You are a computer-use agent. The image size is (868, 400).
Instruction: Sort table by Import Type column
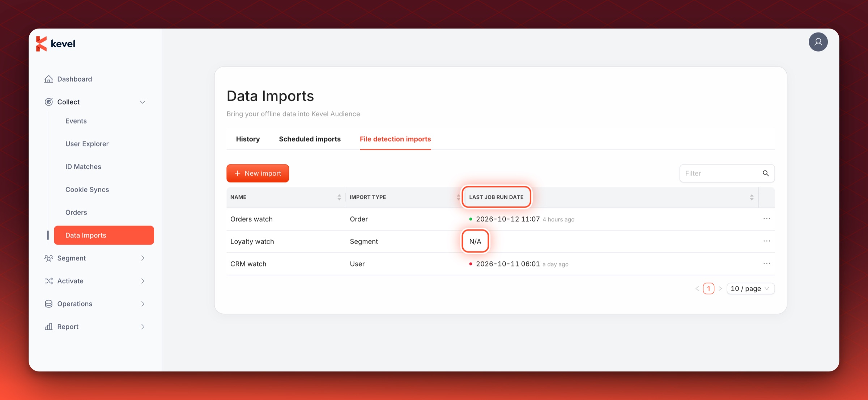tap(458, 197)
